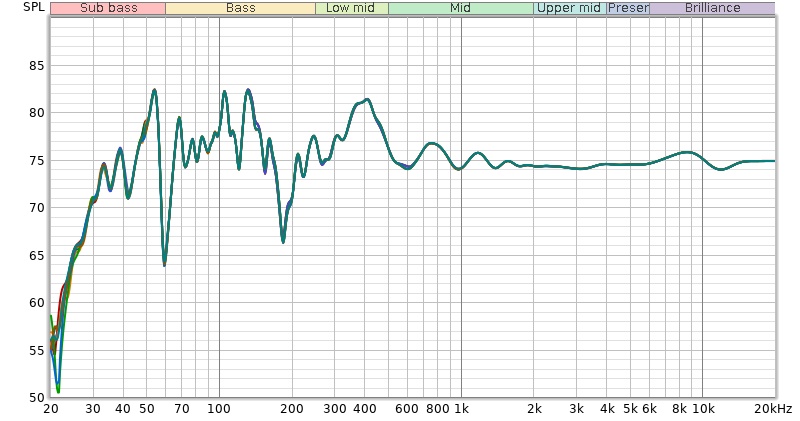Click the 1k frequency tick label
800x421 pixels.
(461, 409)
